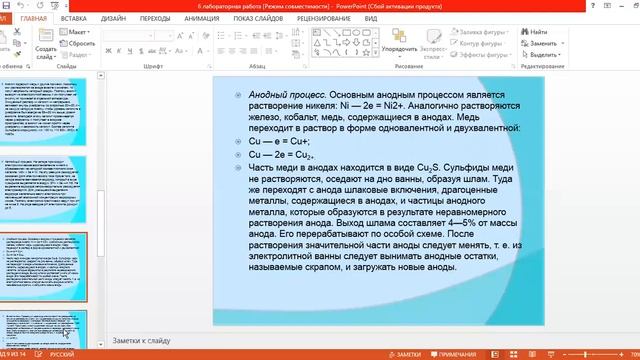The width and height of the screenshot is (640, 360).
Task: Open the ГЛАВНАЯ ribbon tab
Action: (x=33, y=18)
